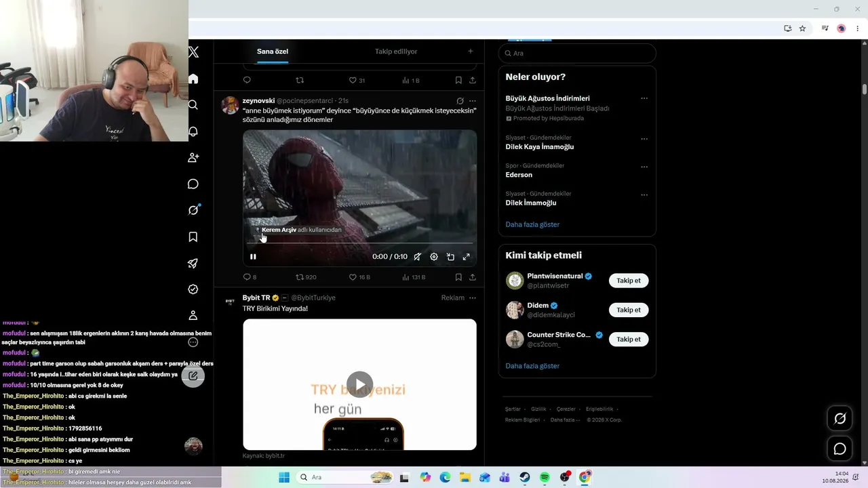Reply to zeynovski's post with 8 replies
The width and height of the screenshot is (868, 488).
click(x=250, y=277)
